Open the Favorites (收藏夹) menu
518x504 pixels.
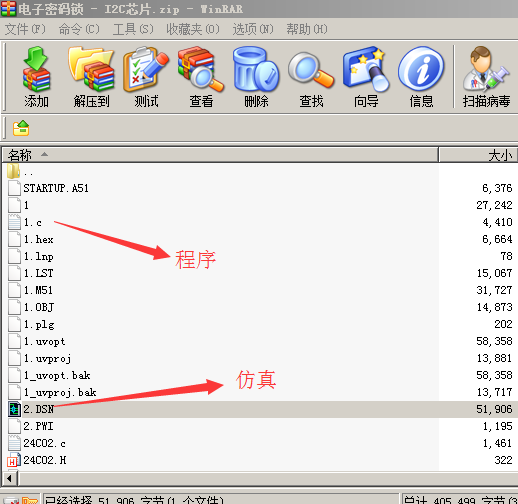click(193, 29)
